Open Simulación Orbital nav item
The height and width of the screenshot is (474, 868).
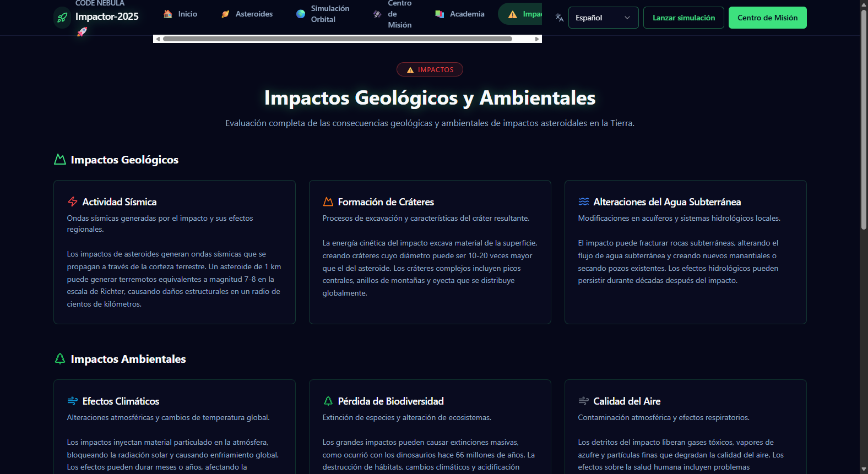(x=323, y=14)
